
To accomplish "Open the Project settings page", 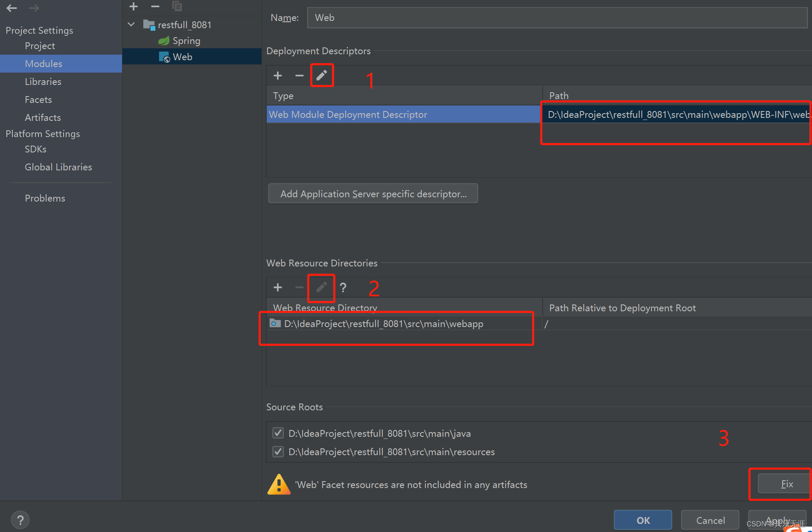I will 40,46.
